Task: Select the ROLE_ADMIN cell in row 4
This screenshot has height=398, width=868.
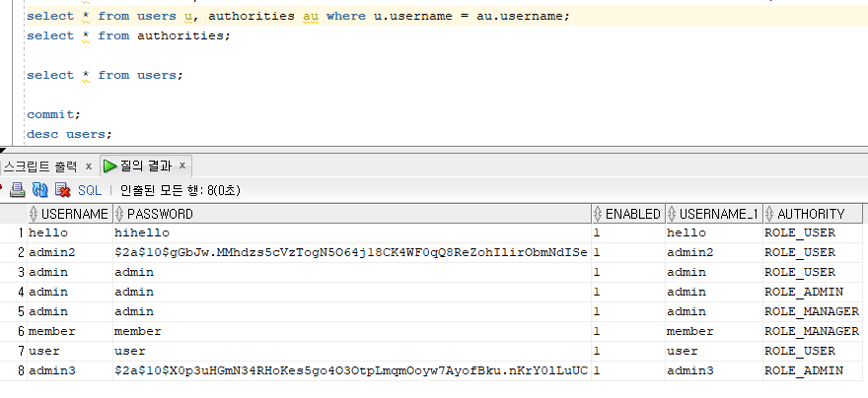Action: coord(813,292)
